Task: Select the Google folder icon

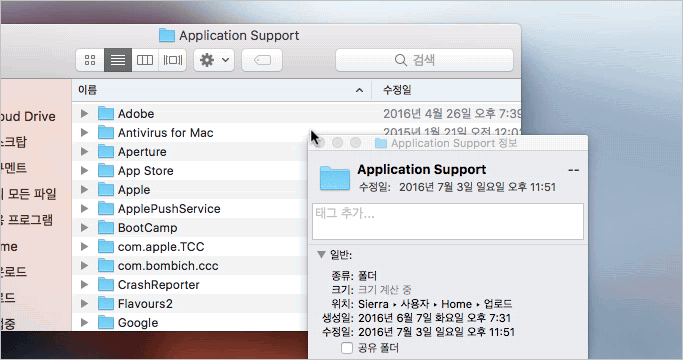Action: tap(105, 323)
